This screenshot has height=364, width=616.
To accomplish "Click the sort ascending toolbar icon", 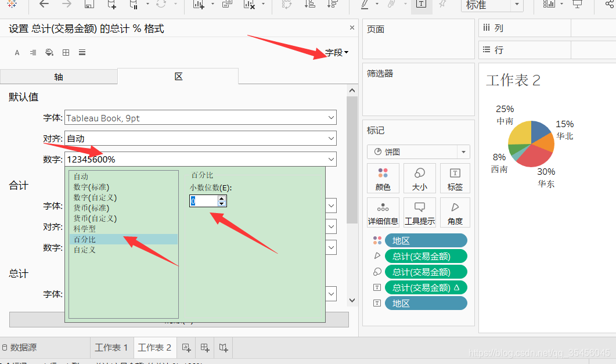I will pyautogui.click(x=310, y=4).
